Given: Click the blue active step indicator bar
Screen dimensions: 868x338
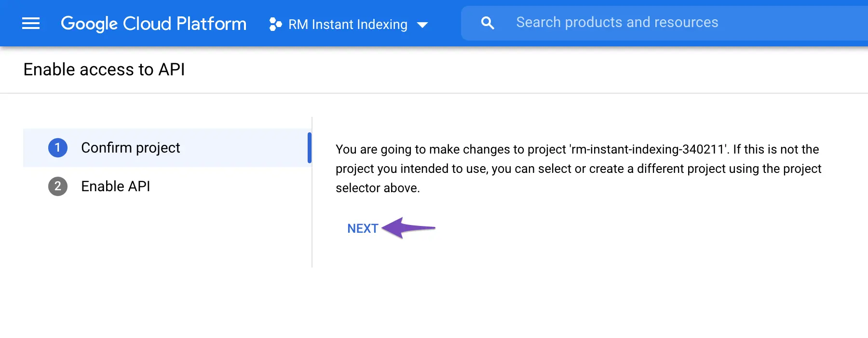Looking at the screenshot, I should tap(310, 148).
